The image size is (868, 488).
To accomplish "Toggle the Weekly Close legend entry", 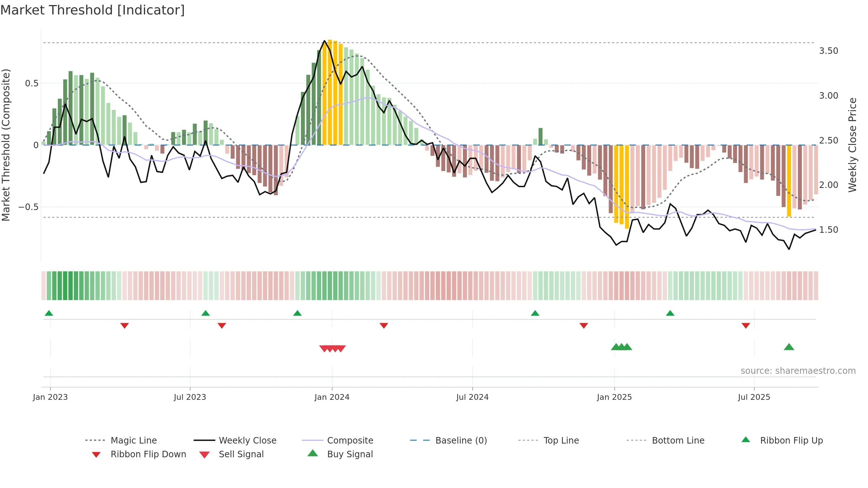I will pyautogui.click(x=235, y=440).
